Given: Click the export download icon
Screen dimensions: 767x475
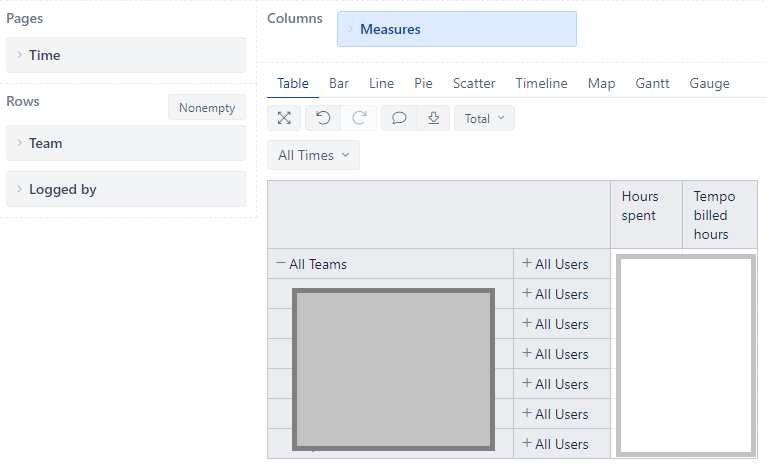Looking at the screenshot, I should point(433,118).
